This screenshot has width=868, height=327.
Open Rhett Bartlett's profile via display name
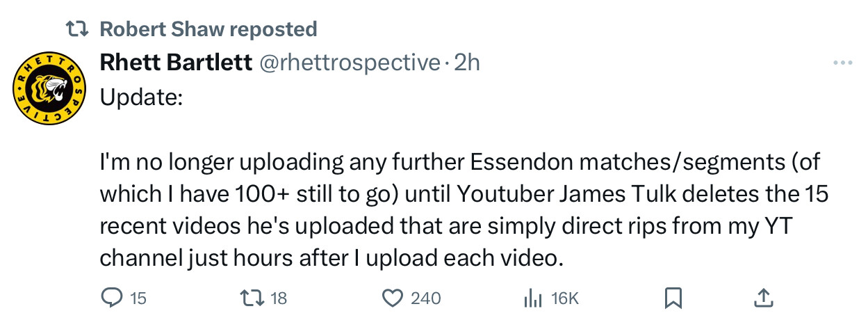tap(176, 63)
